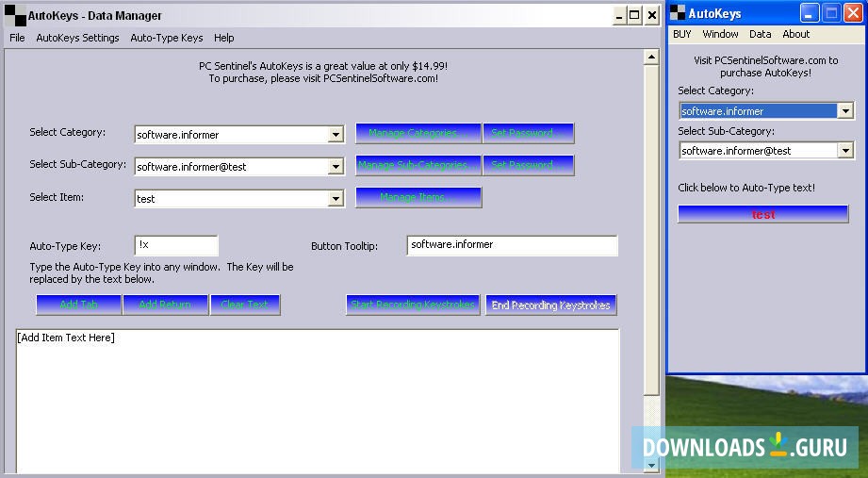This screenshot has height=478, width=868.
Task: Click Set Password beside Manage Sub-Categories
Action: pos(528,165)
